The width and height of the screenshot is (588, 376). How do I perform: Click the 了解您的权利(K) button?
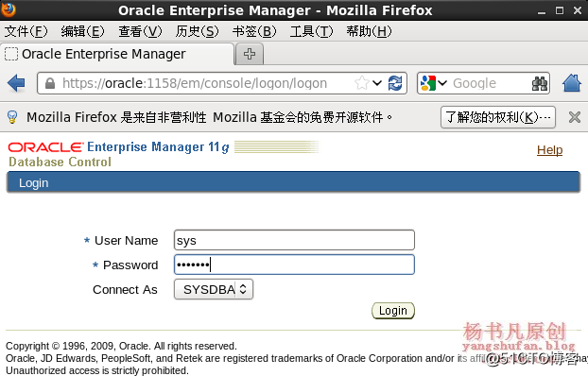pos(497,117)
